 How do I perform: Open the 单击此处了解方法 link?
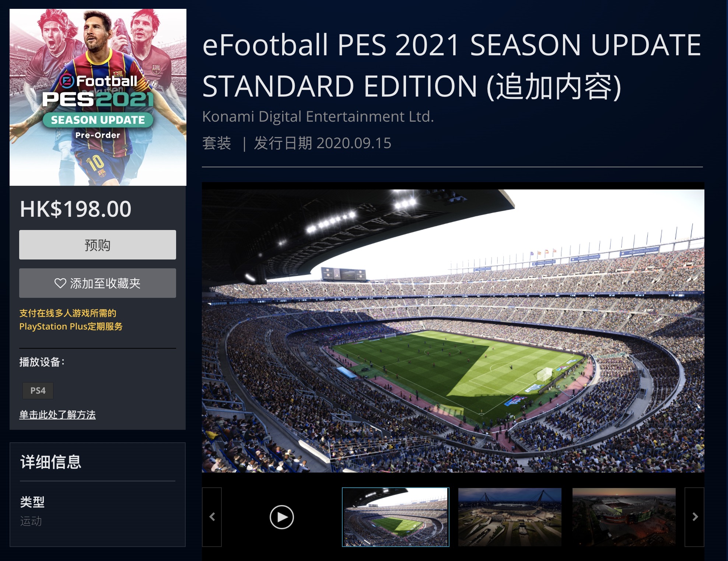57,415
